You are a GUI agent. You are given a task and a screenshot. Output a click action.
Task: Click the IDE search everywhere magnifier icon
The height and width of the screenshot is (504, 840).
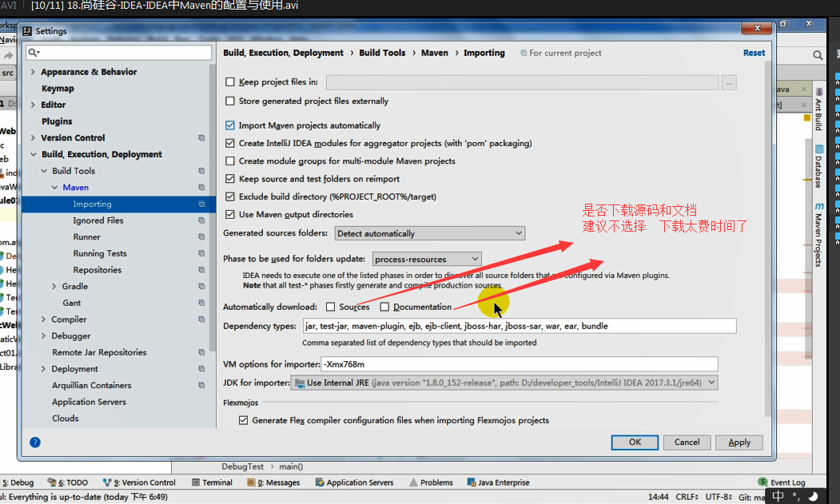point(818,55)
